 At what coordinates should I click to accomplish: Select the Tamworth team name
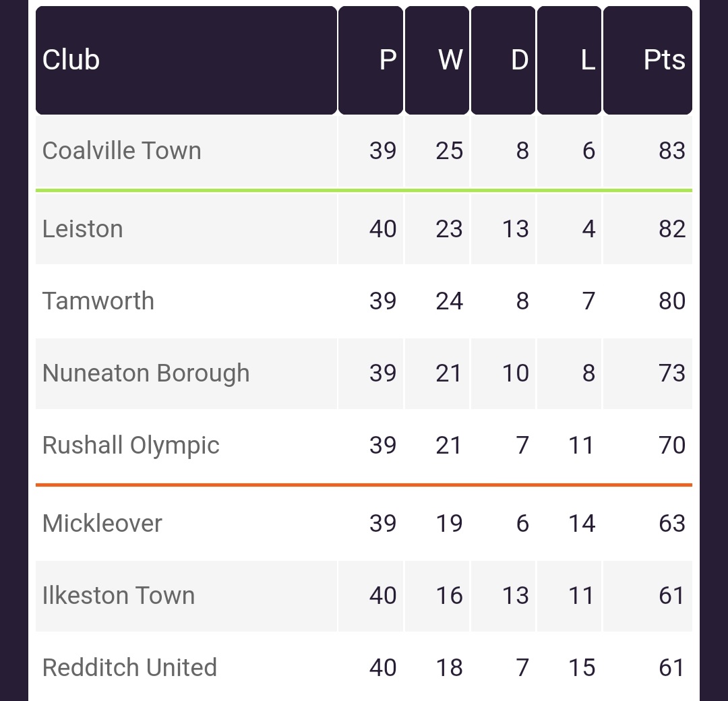click(x=98, y=301)
